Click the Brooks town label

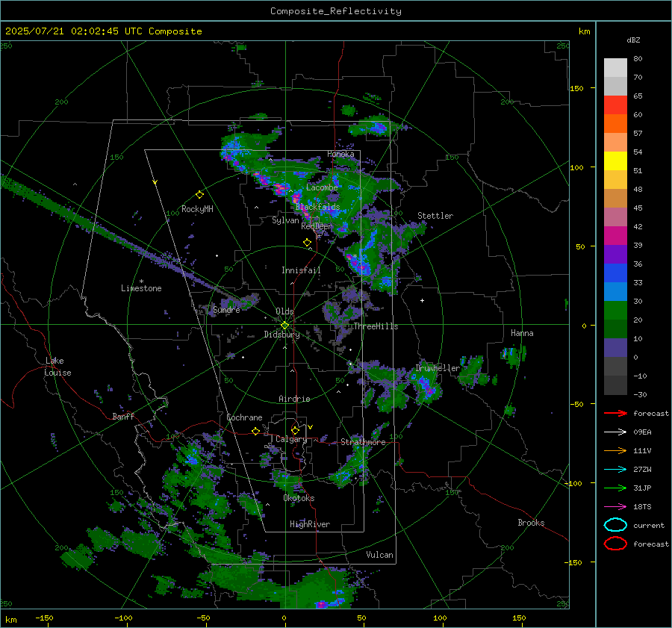531,523
